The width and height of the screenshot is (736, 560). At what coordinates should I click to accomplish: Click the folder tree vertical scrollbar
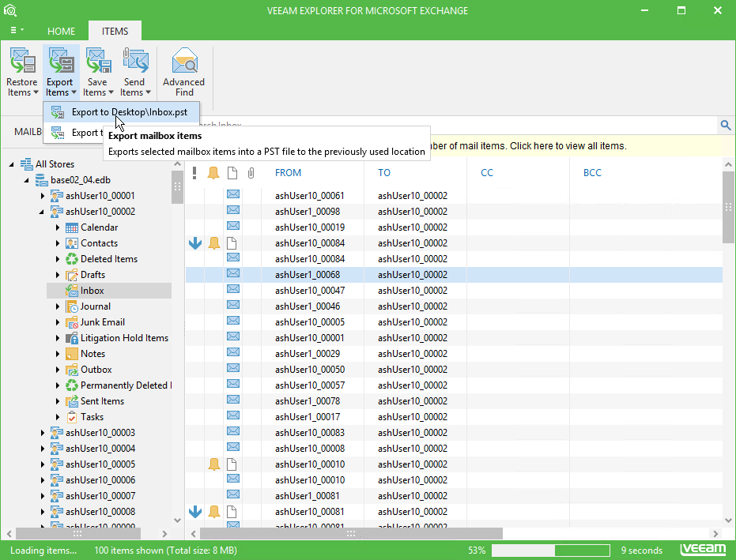click(177, 186)
